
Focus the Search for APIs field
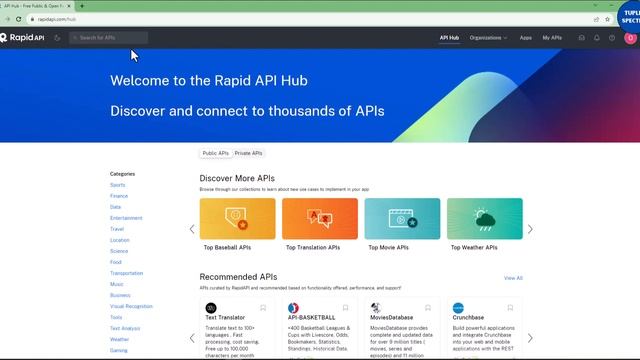pyautogui.click(x=108, y=38)
